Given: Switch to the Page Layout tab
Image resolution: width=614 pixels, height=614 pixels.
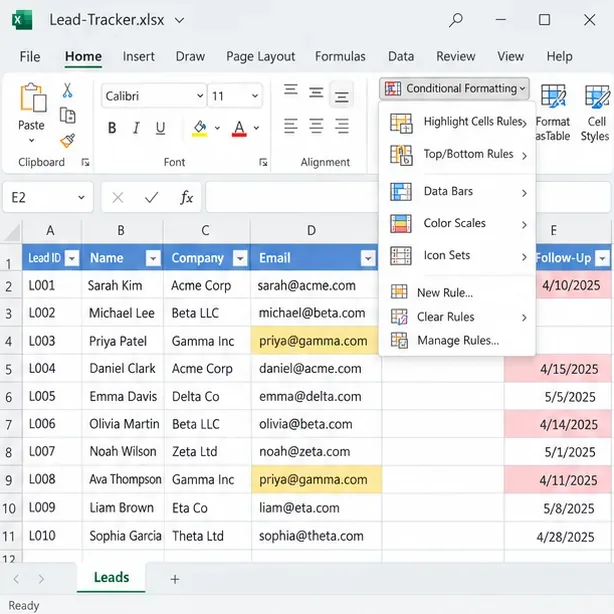Looking at the screenshot, I should pyautogui.click(x=260, y=56).
